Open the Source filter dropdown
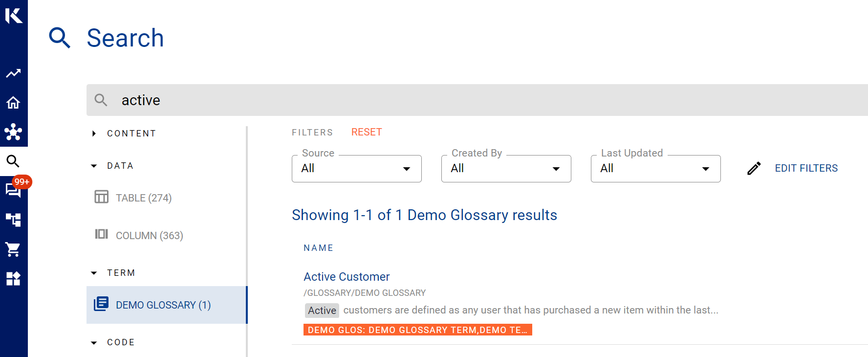 (x=356, y=169)
